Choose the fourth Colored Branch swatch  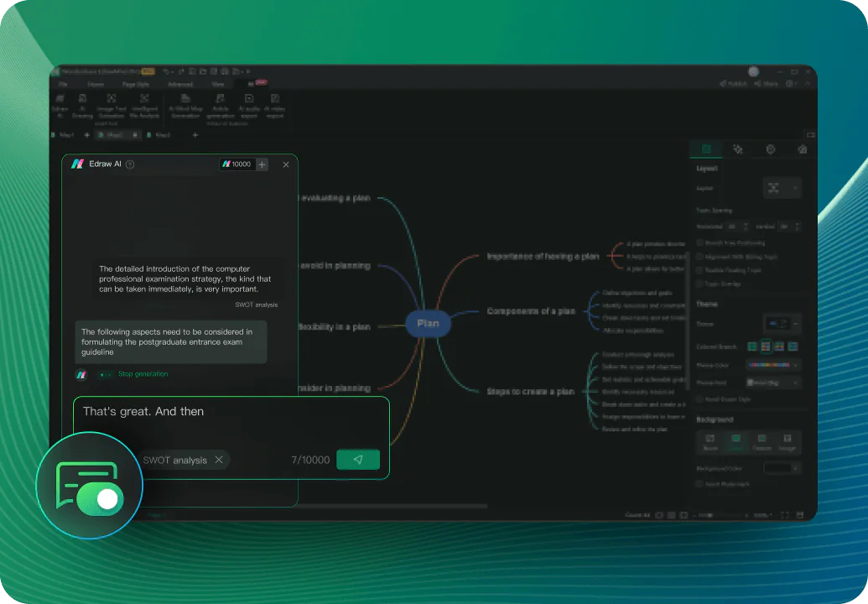point(793,346)
